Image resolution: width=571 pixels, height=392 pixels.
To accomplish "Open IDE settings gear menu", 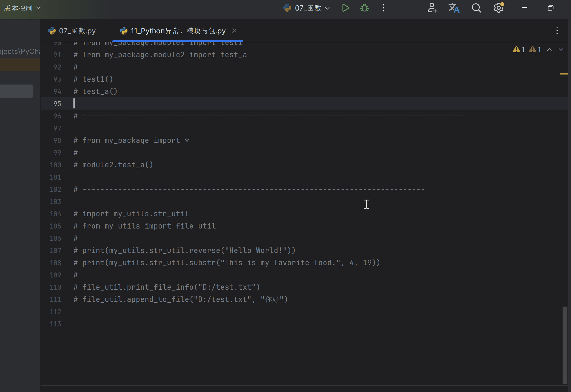I will point(498,8).
